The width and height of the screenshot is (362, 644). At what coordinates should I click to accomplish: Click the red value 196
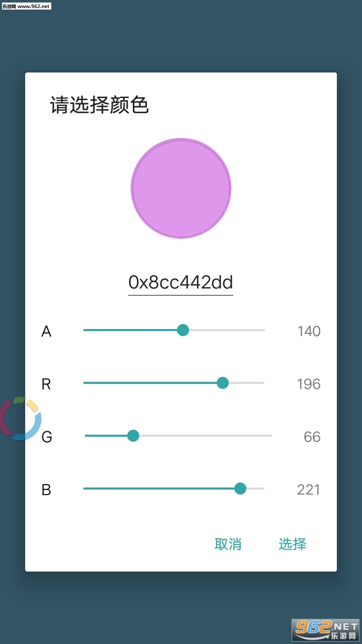coord(309,384)
